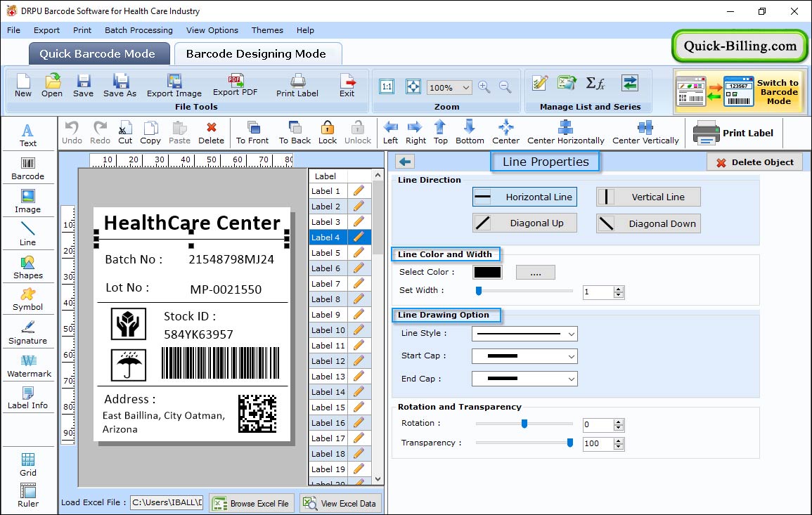Click Switch to Barcode Mode
Screen dimensions: 812x515
(x=740, y=91)
